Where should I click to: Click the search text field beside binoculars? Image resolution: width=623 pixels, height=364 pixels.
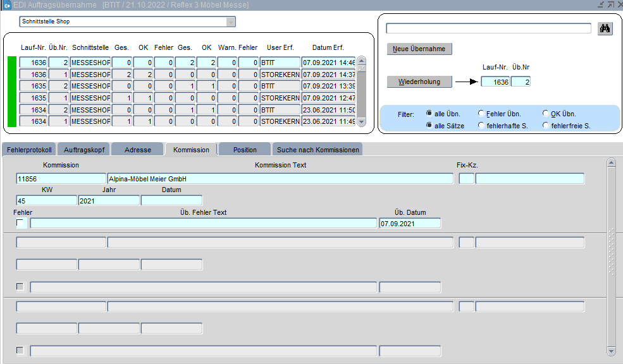(488, 28)
